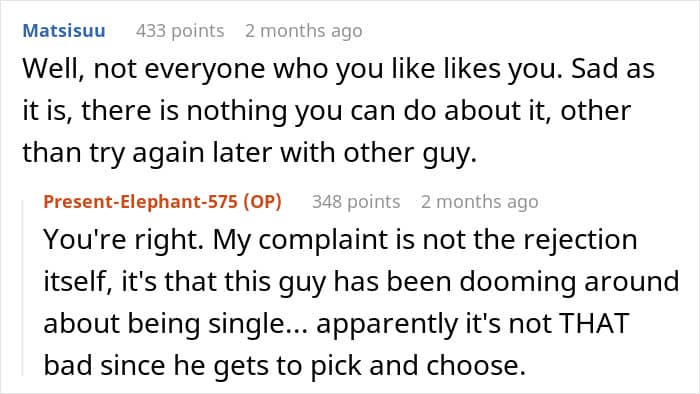Click the line starting "about being single..."
This screenshot has height=394, width=700.
click(336, 323)
